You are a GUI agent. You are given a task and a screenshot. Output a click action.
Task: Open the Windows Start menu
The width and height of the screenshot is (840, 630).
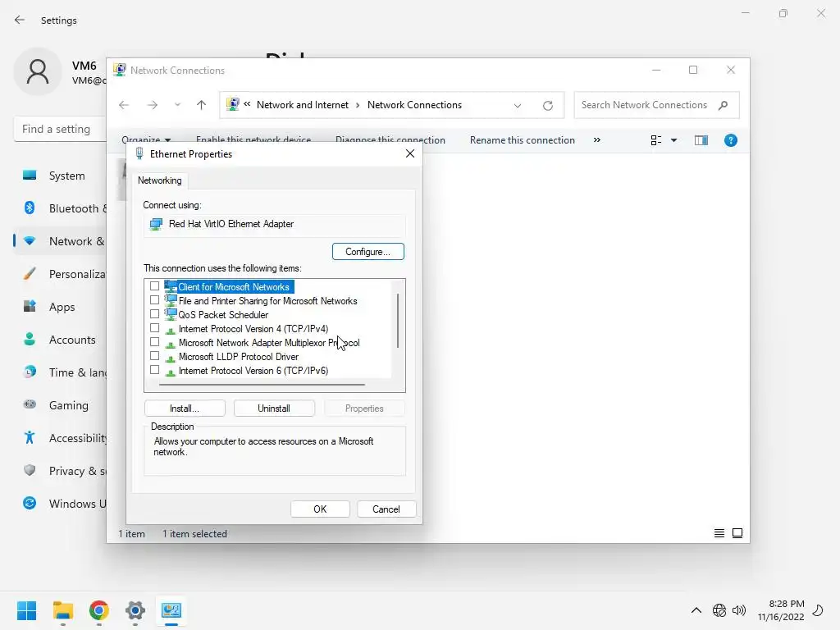[27, 610]
